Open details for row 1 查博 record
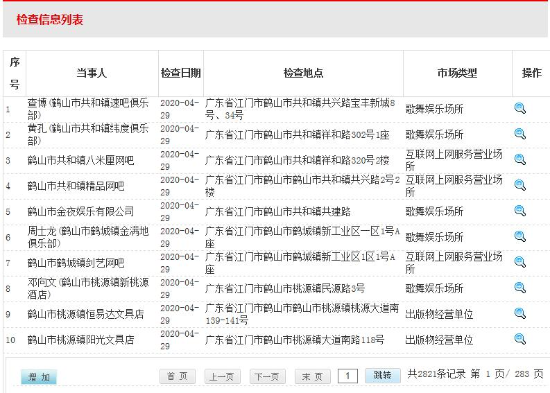 click(x=520, y=108)
